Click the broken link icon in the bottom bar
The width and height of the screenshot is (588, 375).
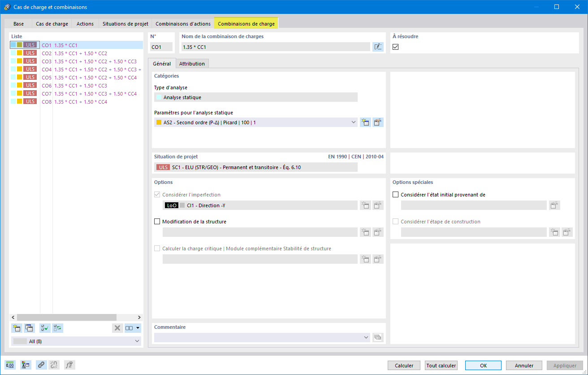pyautogui.click(x=54, y=365)
